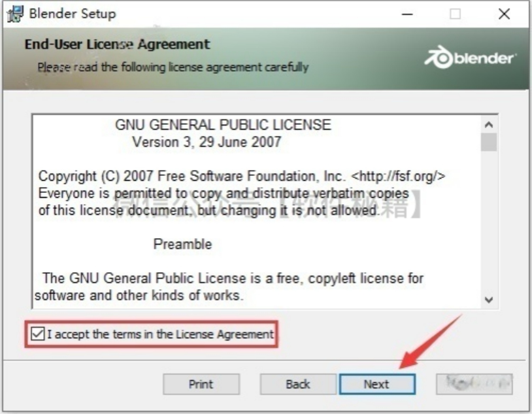Click the Print button
The height and width of the screenshot is (414, 532).
[201, 384]
